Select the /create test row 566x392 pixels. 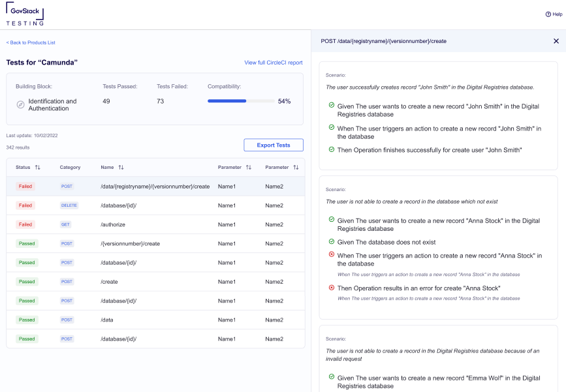155,282
